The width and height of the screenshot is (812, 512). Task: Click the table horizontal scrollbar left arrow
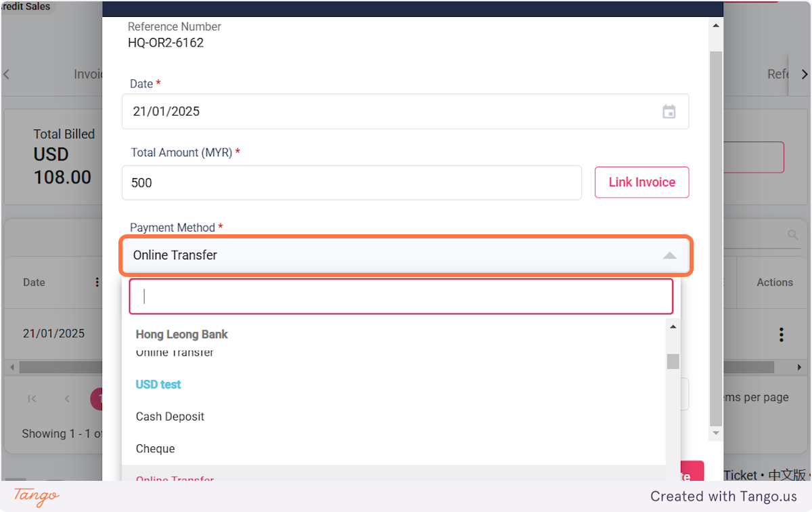coord(11,367)
